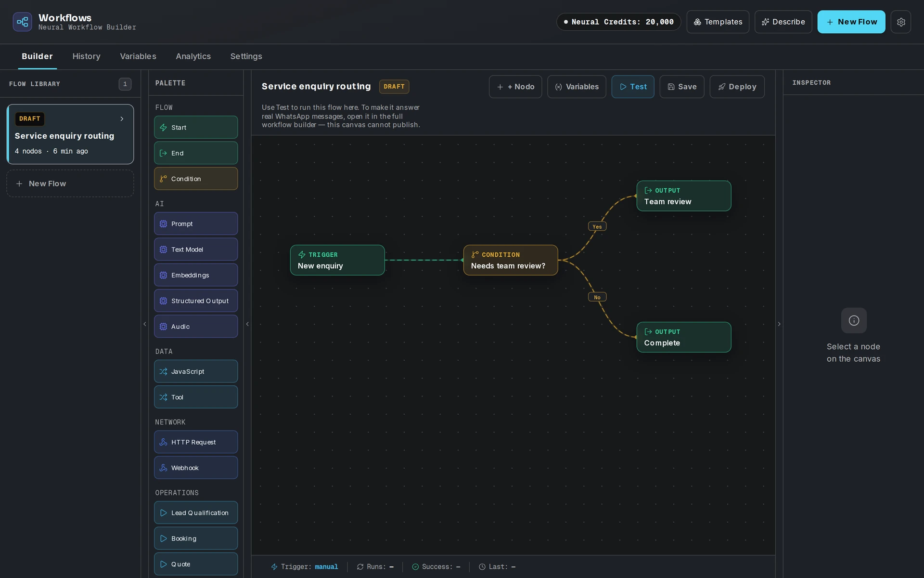Select the Complete output node
The image size is (924, 578).
pyautogui.click(x=683, y=337)
